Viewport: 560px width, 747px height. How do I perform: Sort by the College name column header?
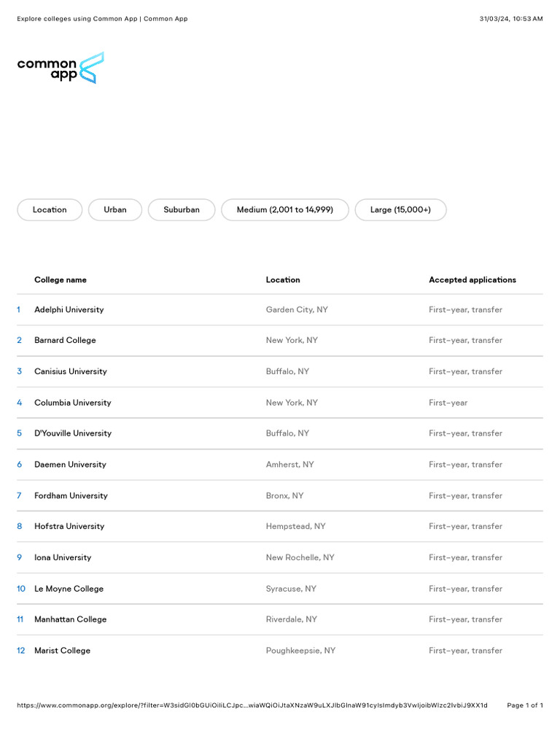pyautogui.click(x=61, y=280)
